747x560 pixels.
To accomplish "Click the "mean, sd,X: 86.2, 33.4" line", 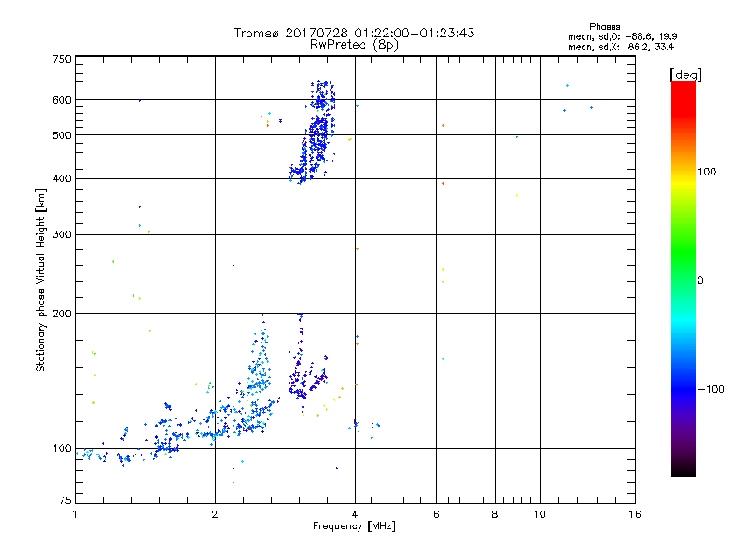I will tap(621, 47).
